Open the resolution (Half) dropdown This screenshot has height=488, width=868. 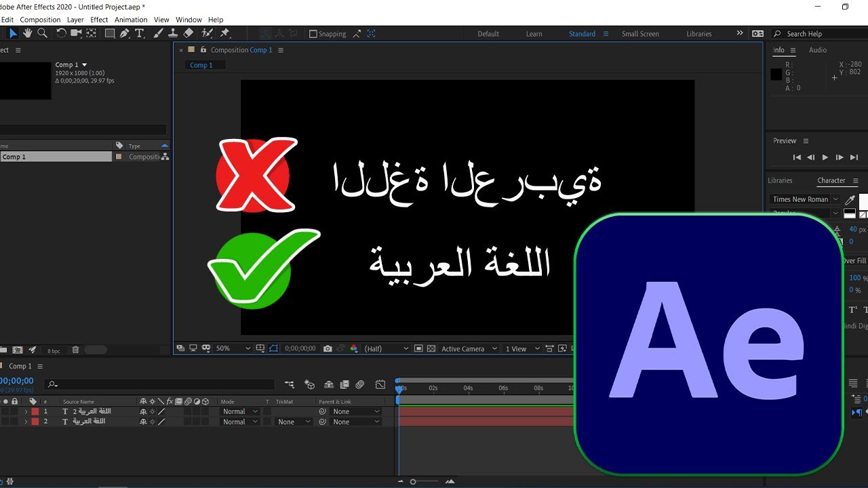387,348
